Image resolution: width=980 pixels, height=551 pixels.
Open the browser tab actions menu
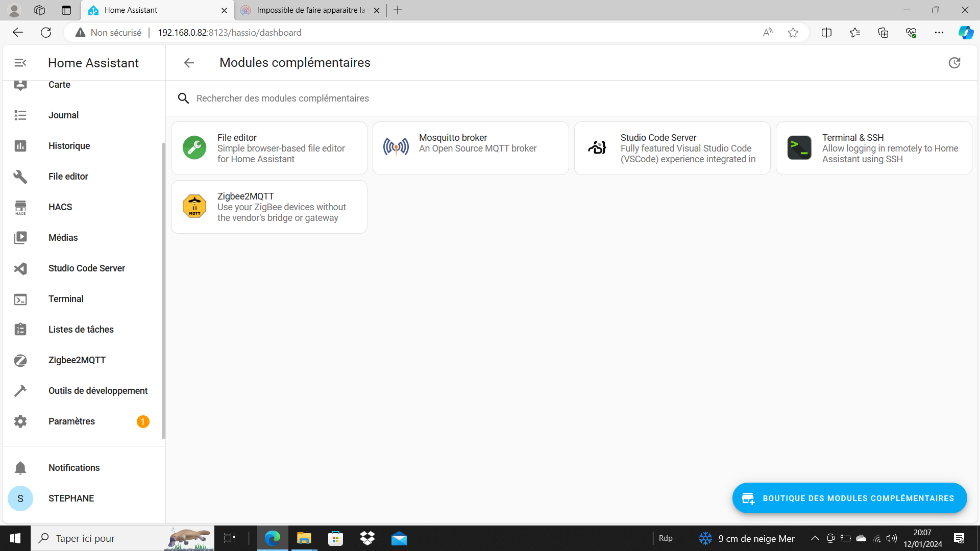click(66, 10)
